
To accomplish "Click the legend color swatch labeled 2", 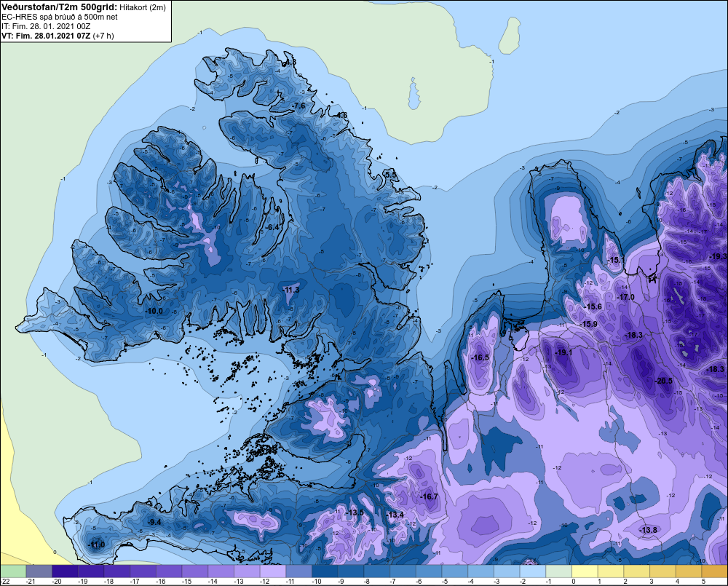I will click(x=637, y=571).
